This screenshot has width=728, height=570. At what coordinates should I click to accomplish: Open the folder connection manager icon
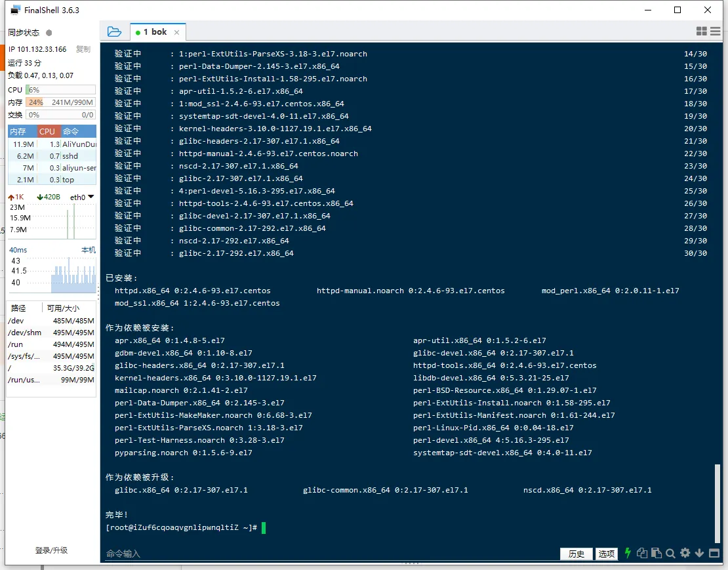pos(114,31)
